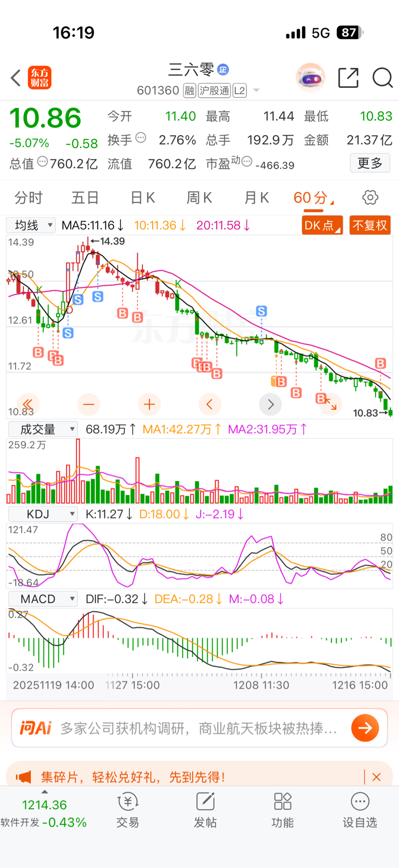Tap 设自选 add to watchlist
399x868 pixels.
click(360, 811)
